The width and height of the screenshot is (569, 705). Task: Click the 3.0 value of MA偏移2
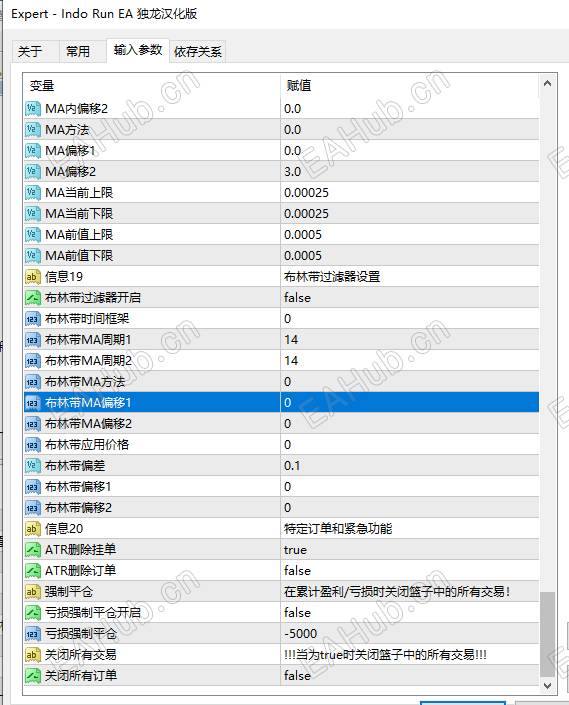[293, 172]
